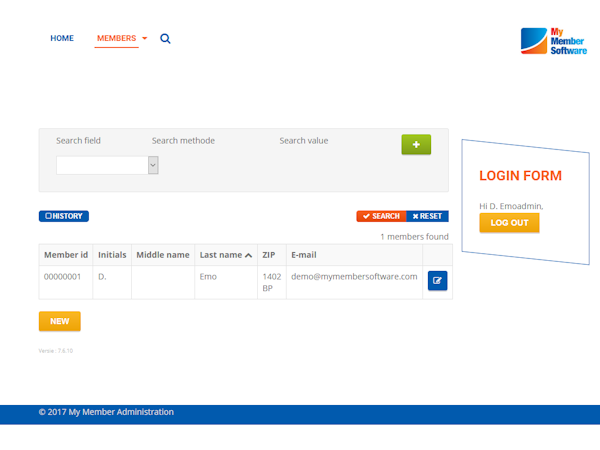600x450 pixels.
Task: Click the Login Form heading
Action: tap(520, 176)
